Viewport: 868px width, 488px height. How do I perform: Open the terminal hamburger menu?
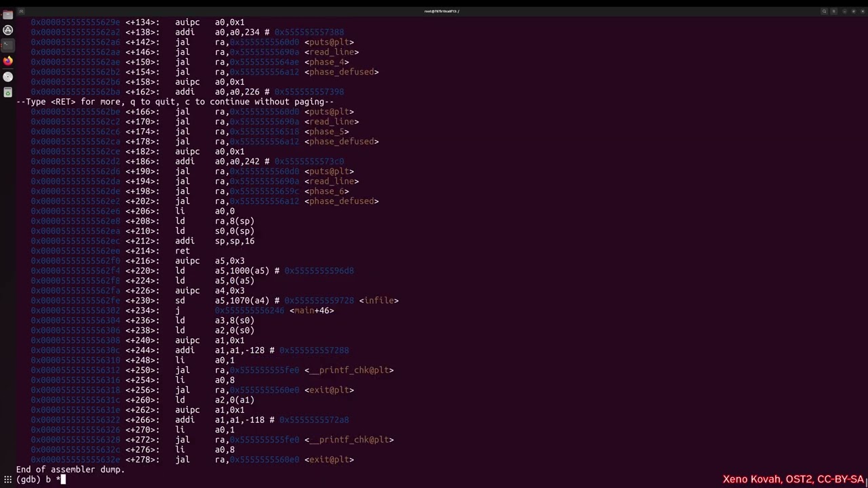[834, 11]
